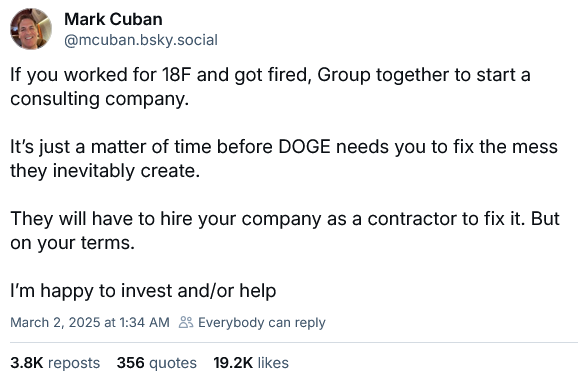
Task: Click the line starting If you worked for 18F
Action: (x=270, y=75)
